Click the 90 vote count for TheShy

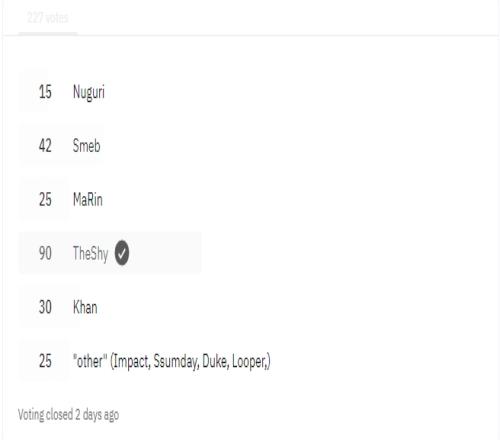[45, 253]
